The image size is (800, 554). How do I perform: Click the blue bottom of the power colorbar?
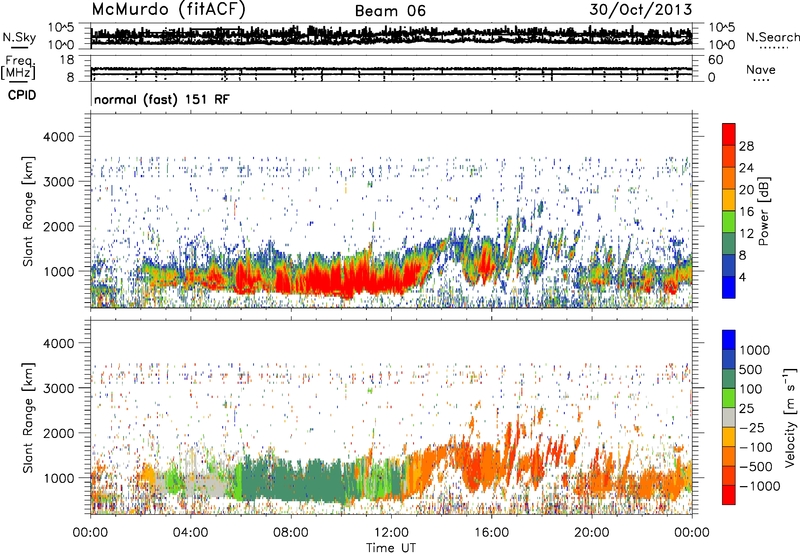tap(729, 287)
